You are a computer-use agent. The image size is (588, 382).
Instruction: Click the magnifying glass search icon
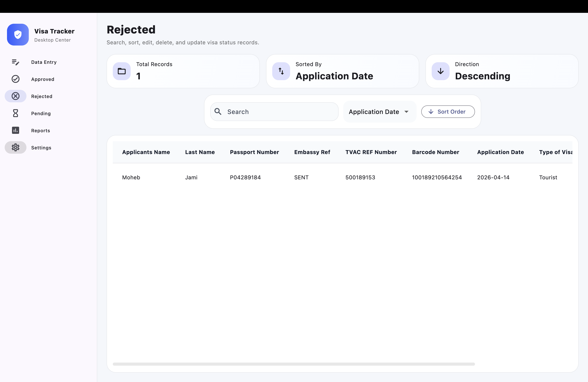click(218, 111)
